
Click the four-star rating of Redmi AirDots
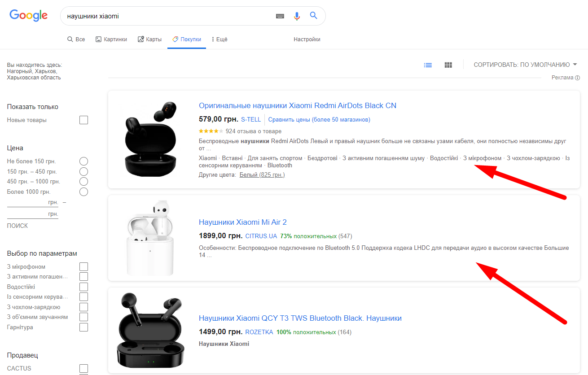tap(211, 131)
